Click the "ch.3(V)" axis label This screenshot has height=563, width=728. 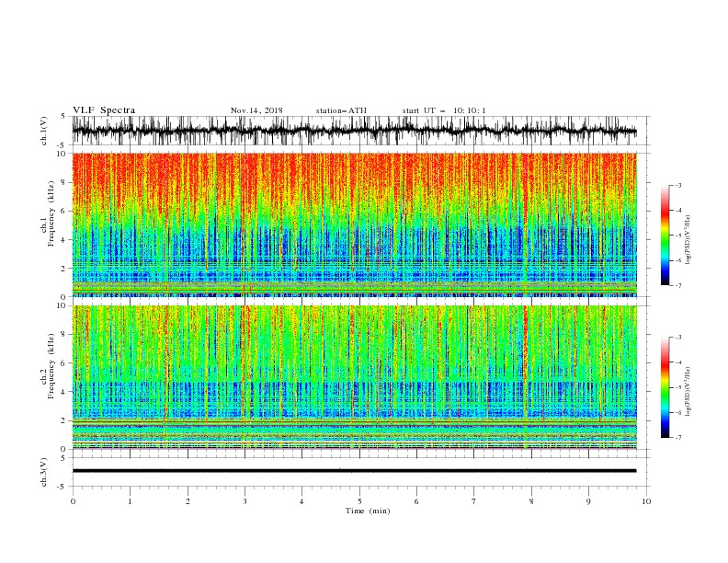[x=44, y=472]
